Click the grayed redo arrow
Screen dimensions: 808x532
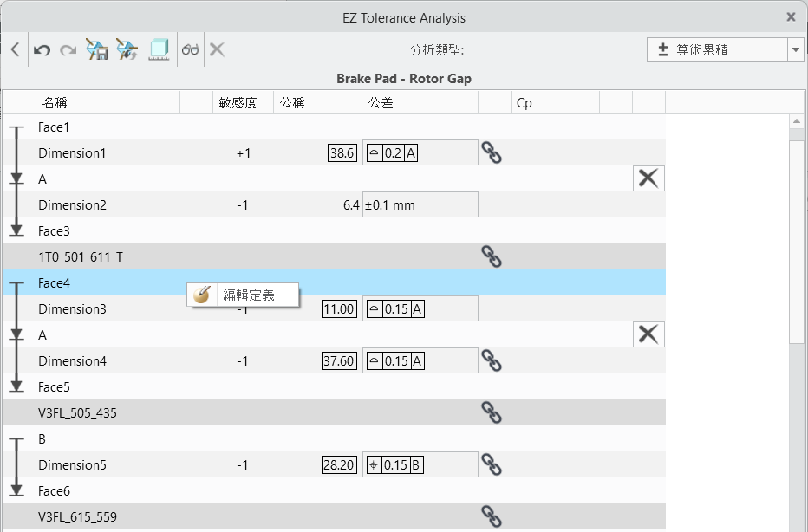pos(68,50)
